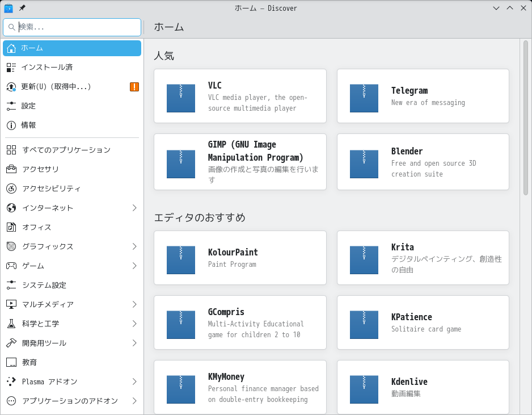
Task: Open the Kdenlive app card
Action: [423, 388]
